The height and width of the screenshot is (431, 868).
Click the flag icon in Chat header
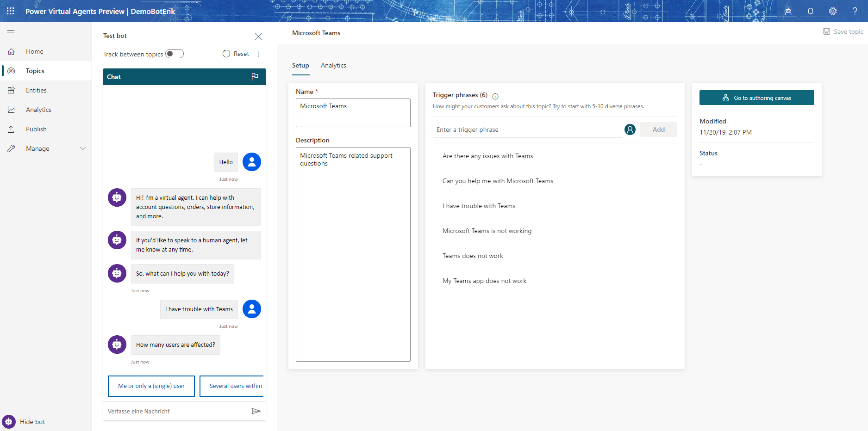tap(255, 77)
